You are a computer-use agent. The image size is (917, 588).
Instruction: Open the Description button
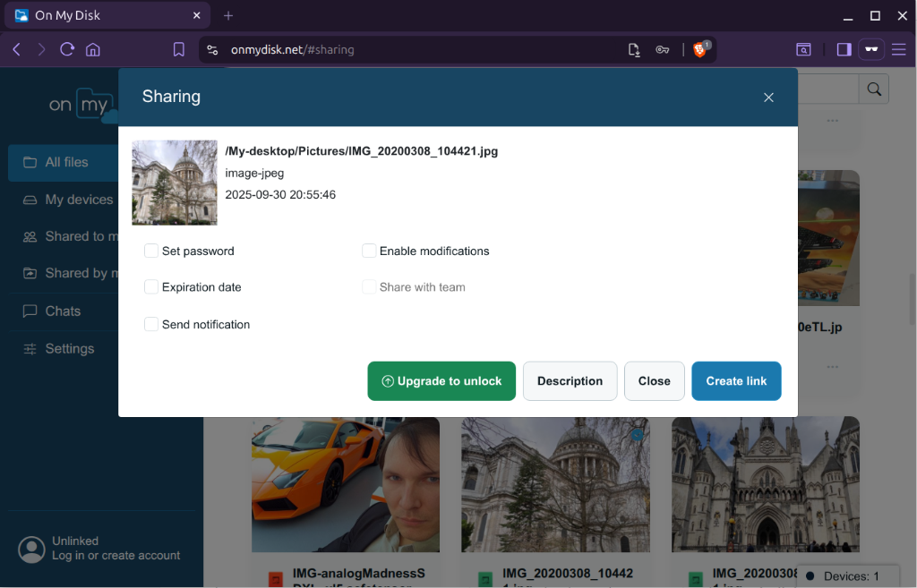pos(570,381)
